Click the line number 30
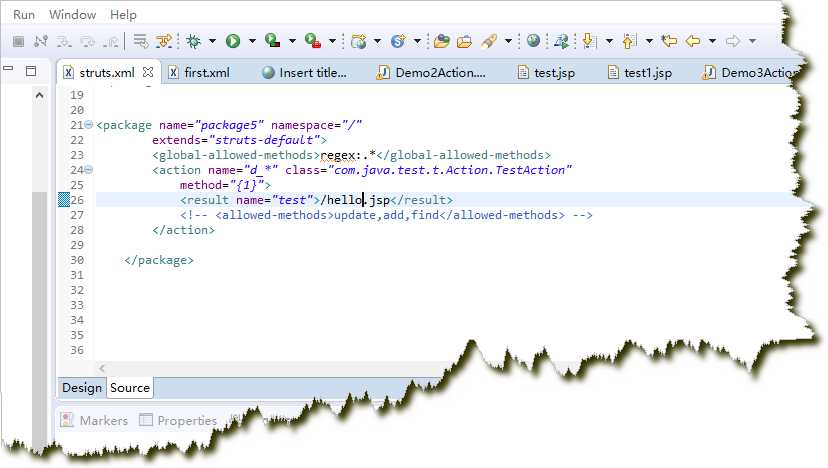The width and height of the screenshot is (828, 468). point(77,260)
